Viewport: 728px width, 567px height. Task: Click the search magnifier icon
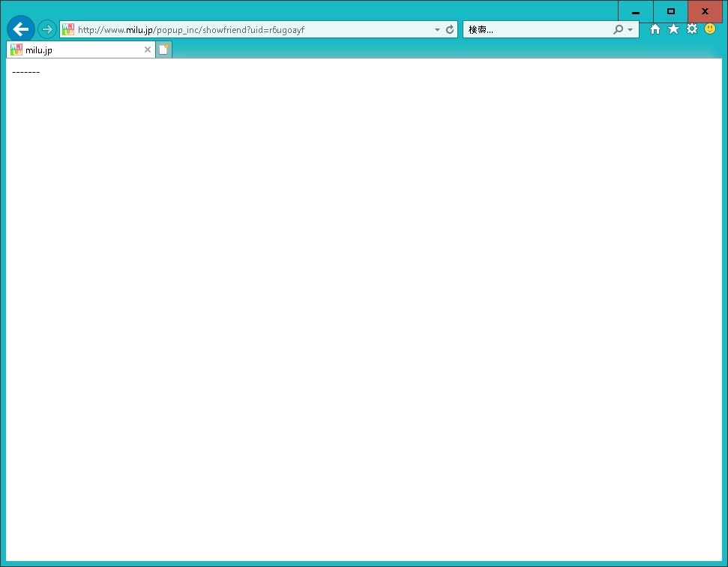pyautogui.click(x=618, y=30)
